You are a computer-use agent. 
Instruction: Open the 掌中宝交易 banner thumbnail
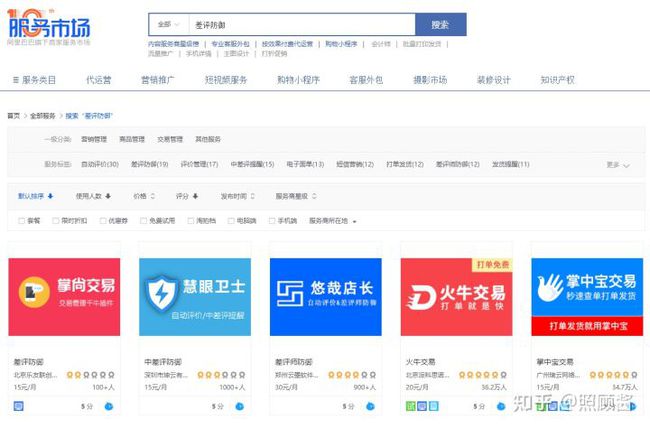pos(587,297)
